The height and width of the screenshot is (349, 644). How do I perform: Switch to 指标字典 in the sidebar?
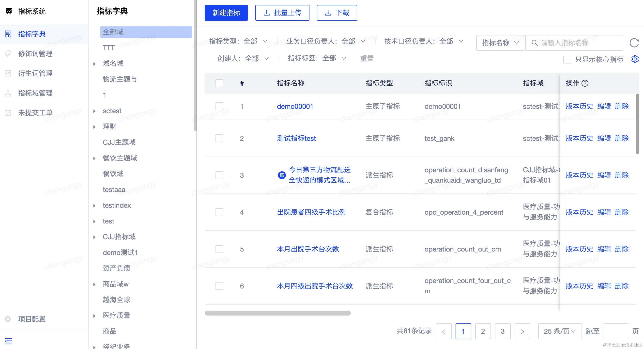32,34
